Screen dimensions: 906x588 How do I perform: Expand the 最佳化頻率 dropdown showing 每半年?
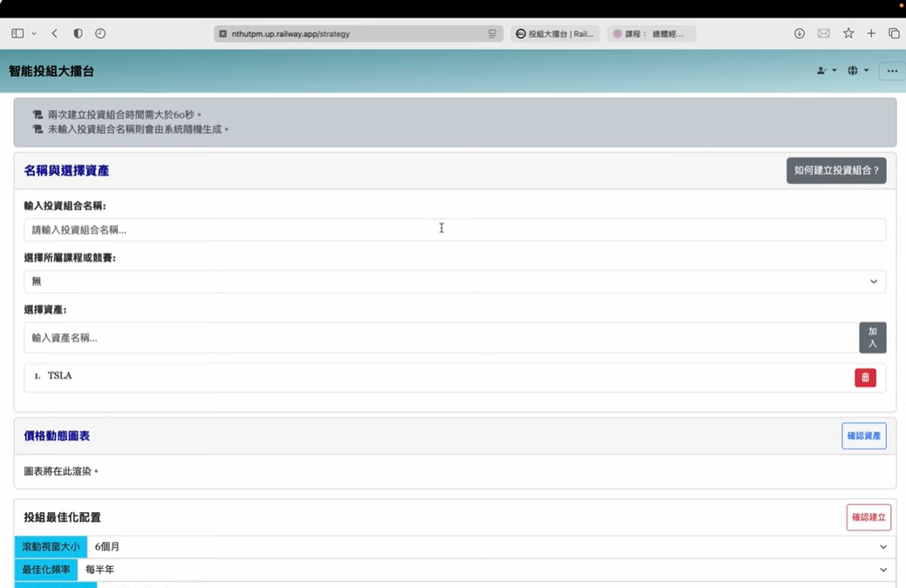coord(484,570)
